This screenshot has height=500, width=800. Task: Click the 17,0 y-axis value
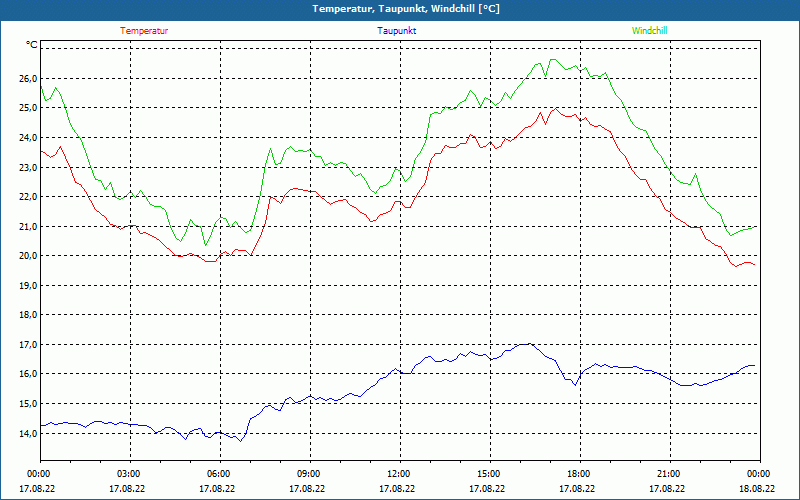tap(28, 344)
